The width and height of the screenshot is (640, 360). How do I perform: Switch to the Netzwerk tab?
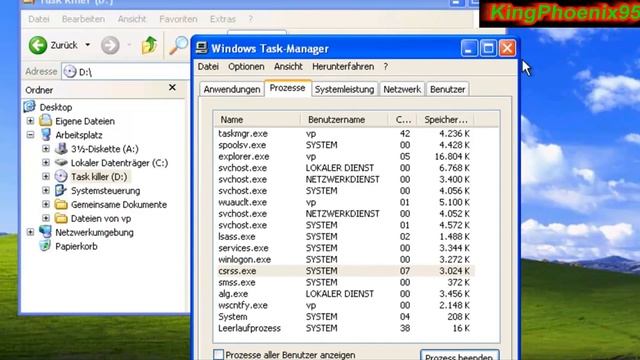(x=402, y=89)
